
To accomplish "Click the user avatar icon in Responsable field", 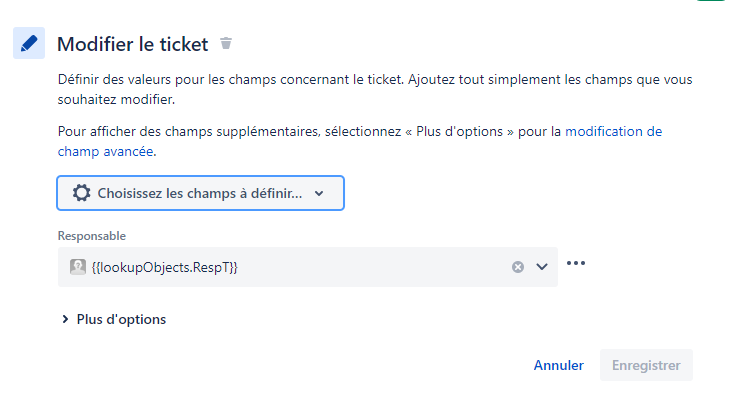I will coord(77,267).
